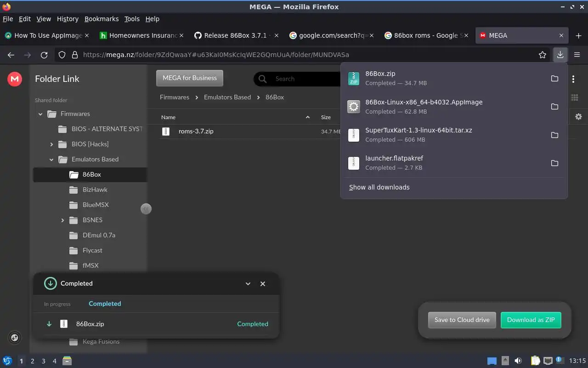Select BIOS - ALTERNATE SYST folder
588x368 pixels.
click(107, 129)
